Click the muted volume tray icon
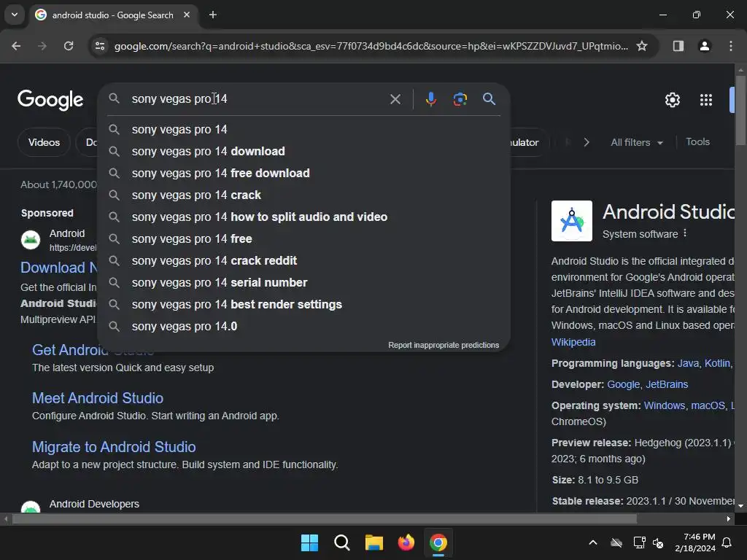This screenshot has height=560, width=747. click(x=658, y=542)
